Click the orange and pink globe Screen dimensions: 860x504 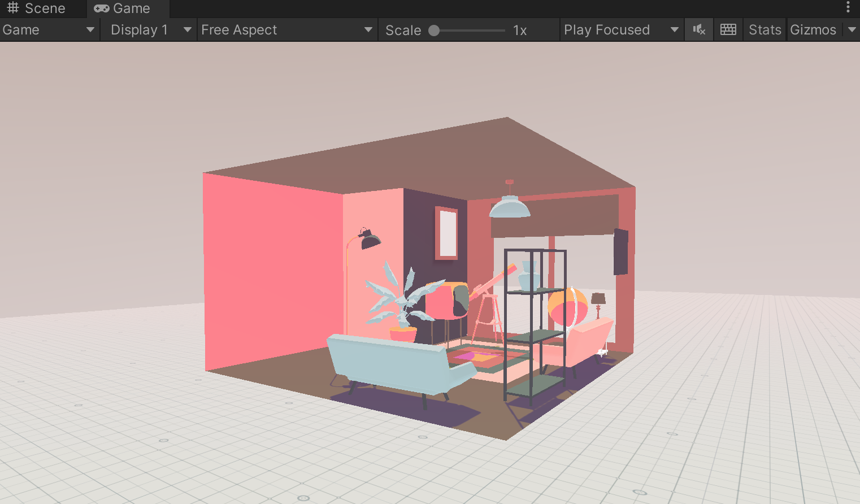point(567,307)
